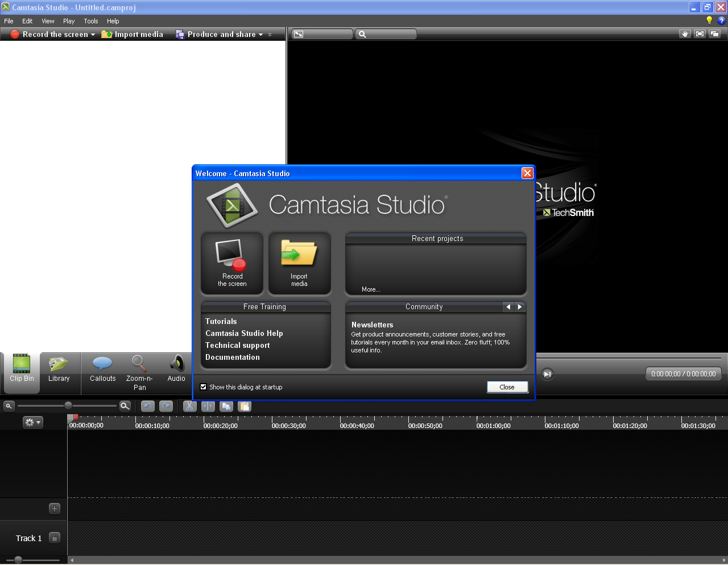The width and height of the screenshot is (728, 565).
Task: Open the Audio speaker tool
Action: 176,369
